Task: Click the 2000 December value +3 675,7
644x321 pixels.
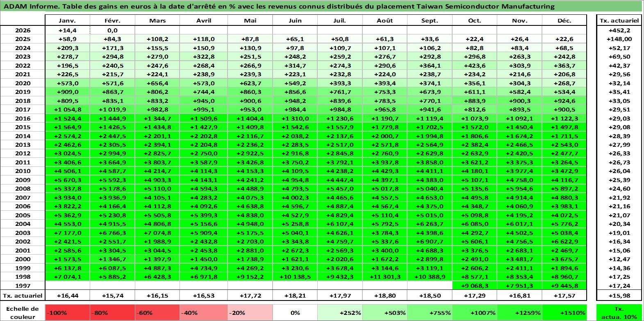Action: tap(564, 259)
